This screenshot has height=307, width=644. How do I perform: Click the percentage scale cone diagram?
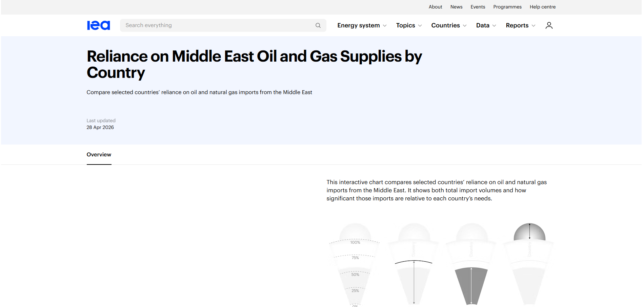pos(355,265)
